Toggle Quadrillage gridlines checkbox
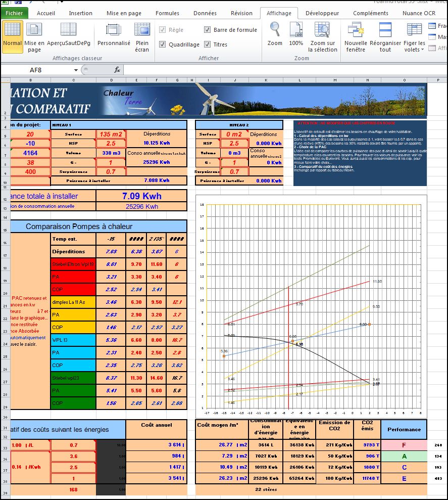 point(163,44)
